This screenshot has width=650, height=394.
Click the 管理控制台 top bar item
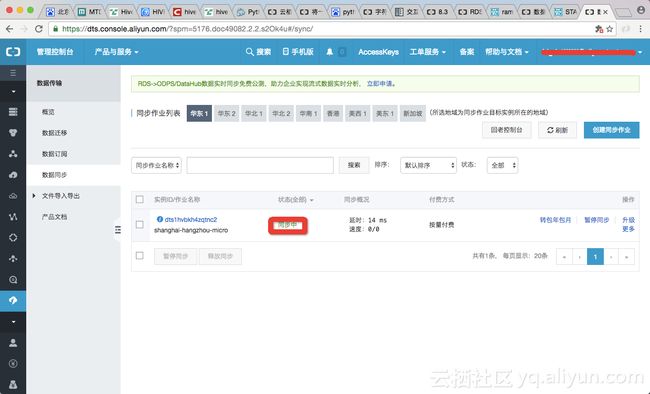pyautogui.click(x=55, y=52)
